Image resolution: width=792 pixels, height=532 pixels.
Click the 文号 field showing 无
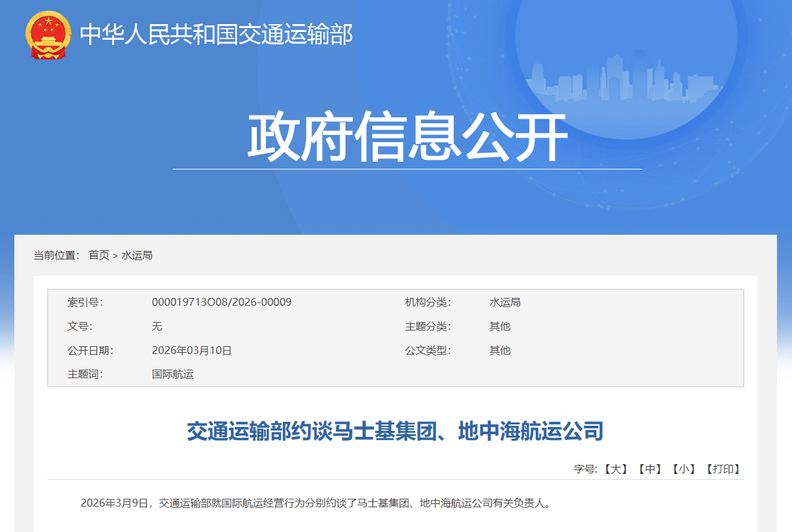click(x=157, y=326)
